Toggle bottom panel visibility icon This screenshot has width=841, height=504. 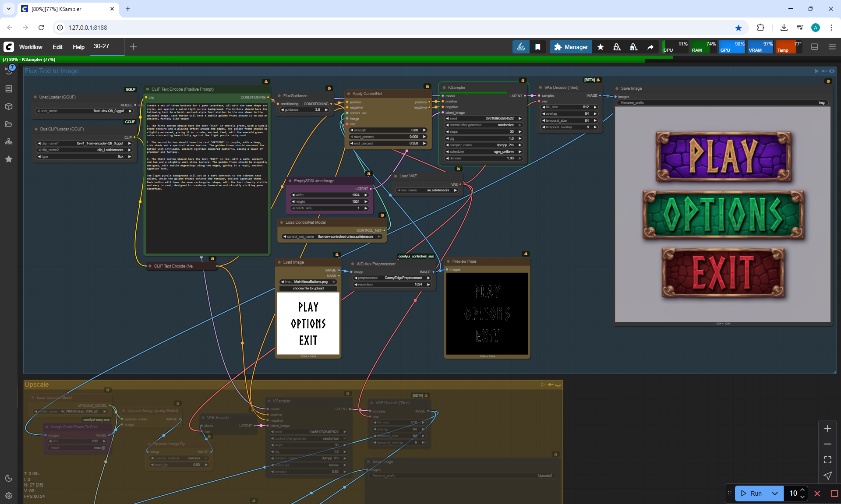815,47
